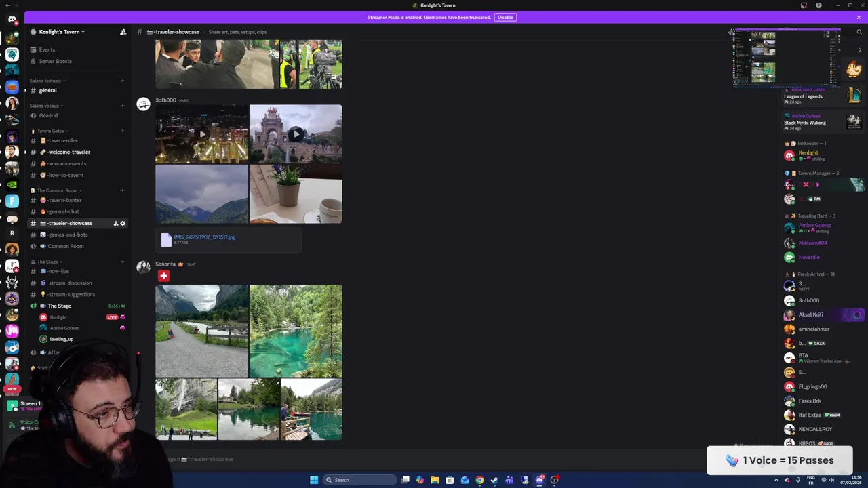Open Discord help question-mark icon
The image size is (868, 488).
818,5
